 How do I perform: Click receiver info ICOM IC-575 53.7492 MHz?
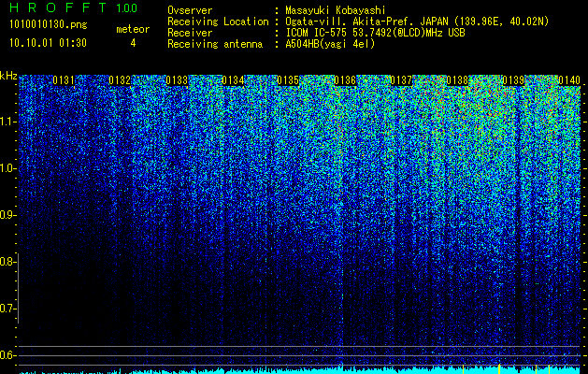(x=375, y=33)
